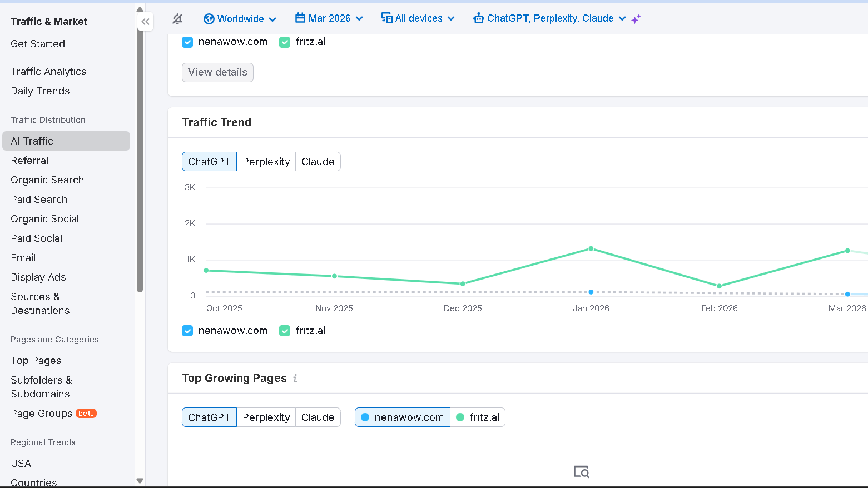Image resolution: width=868 pixels, height=488 pixels.
Task: Open Traffic Analytics in sidebar
Action: (48, 72)
